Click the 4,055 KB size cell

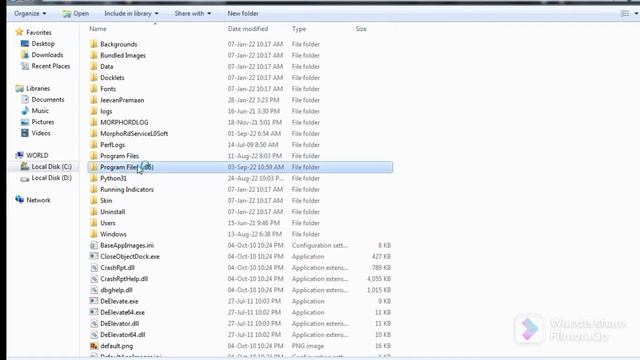[379, 279]
